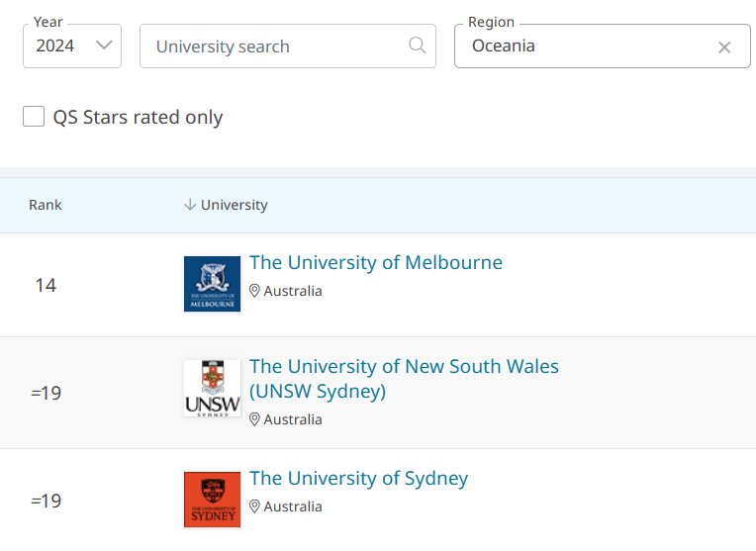This screenshot has width=756, height=551.
Task: Click the QS Stars rated only label
Action: point(138,117)
